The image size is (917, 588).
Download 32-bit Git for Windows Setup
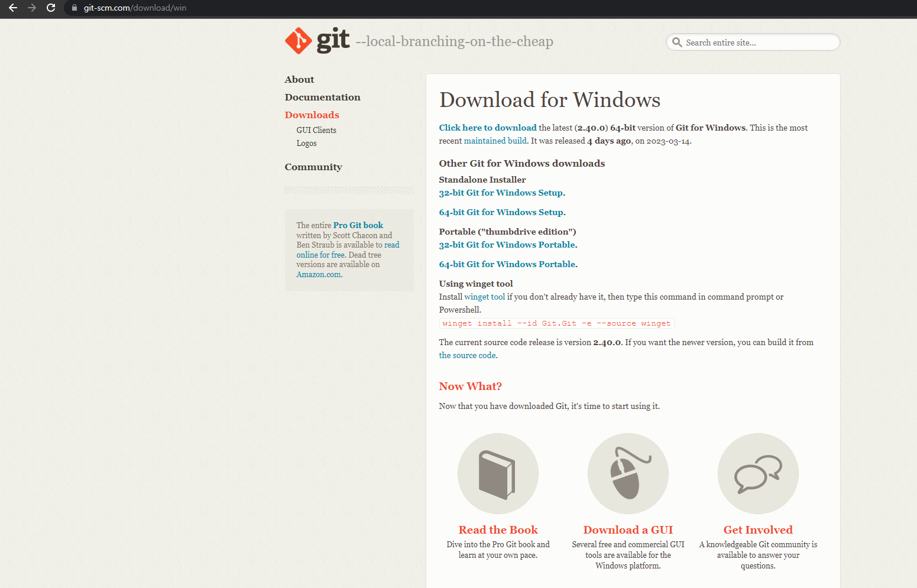[501, 193]
